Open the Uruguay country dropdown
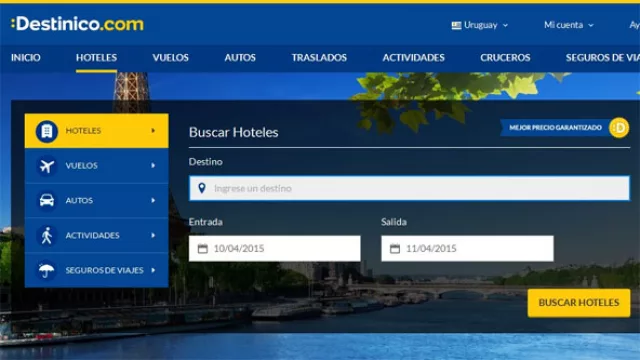 click(x=480, y=25)
